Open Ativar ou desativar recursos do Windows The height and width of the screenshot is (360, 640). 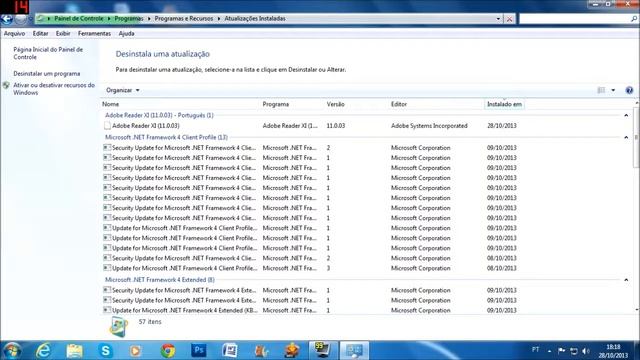coord(54,89)
